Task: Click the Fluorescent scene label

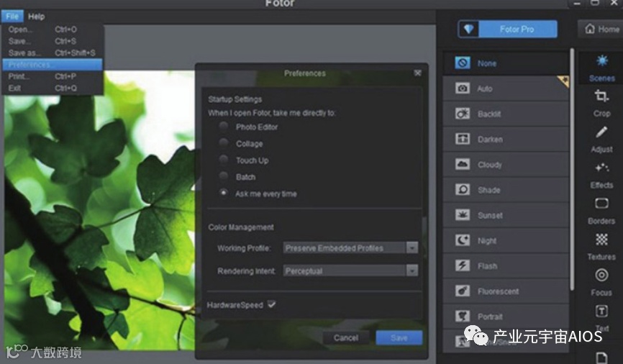Action: [x=499, y=291]
